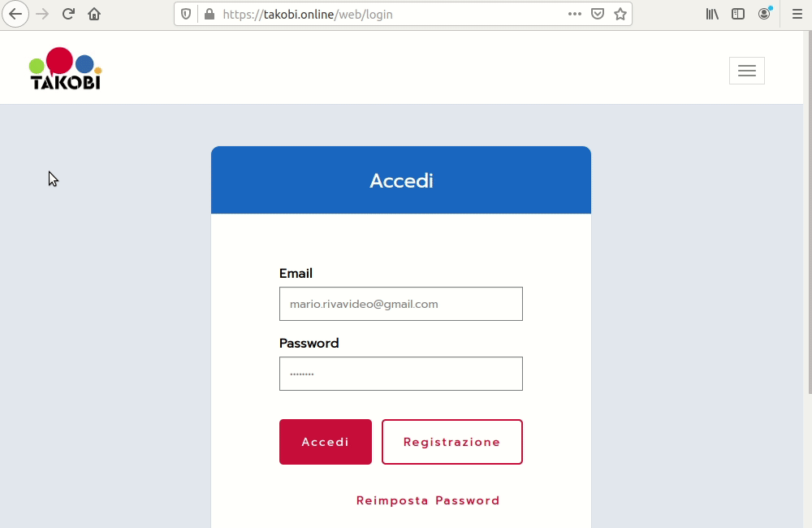Click the browser back arrow
This screenshot has width=812, height=528.
(x=15, y=14)
